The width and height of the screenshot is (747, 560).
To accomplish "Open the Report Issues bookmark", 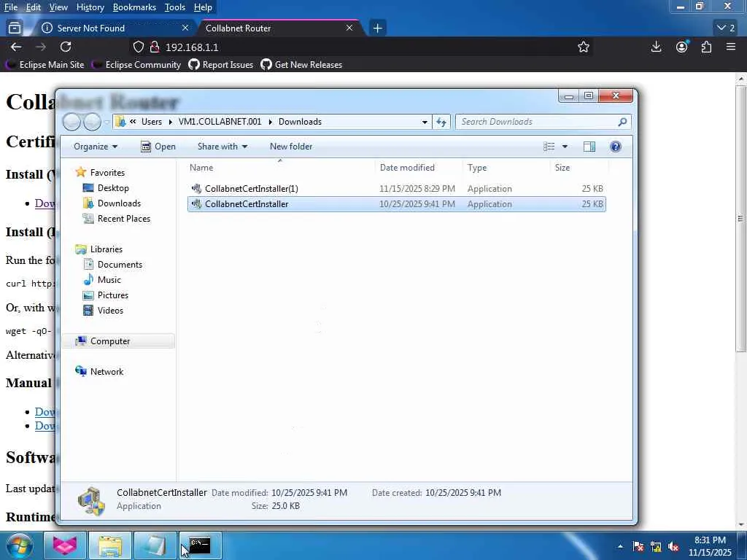I will click(x=221, y=65).
